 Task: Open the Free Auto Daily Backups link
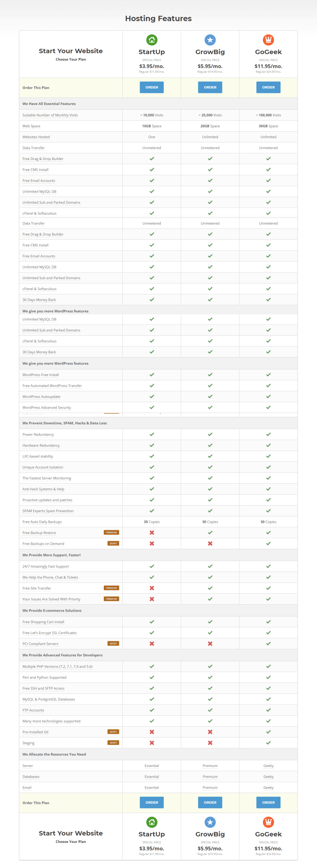point(42,522)
